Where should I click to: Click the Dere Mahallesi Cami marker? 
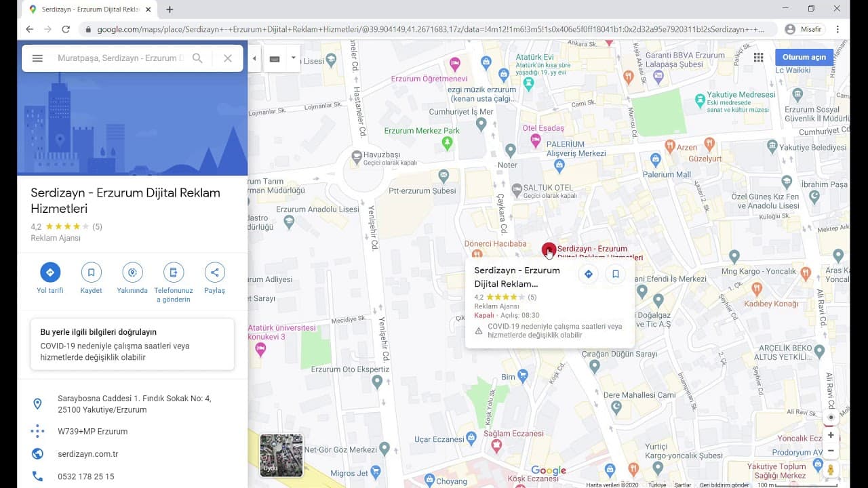616,407
